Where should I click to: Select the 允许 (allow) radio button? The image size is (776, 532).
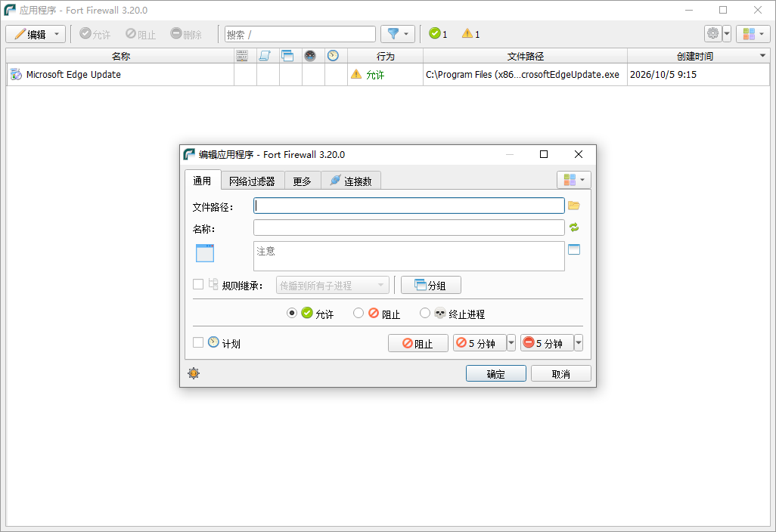(292, 313)
